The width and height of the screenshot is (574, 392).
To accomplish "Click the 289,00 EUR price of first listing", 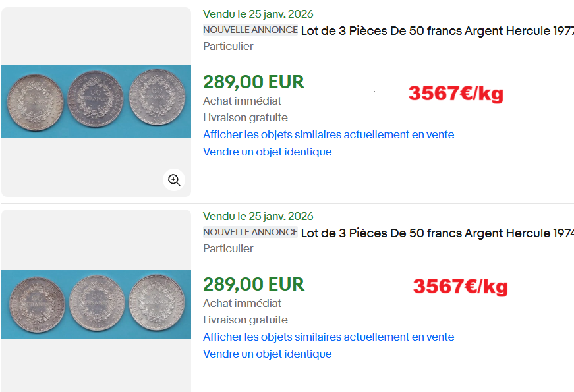I will tap(254, 82).
